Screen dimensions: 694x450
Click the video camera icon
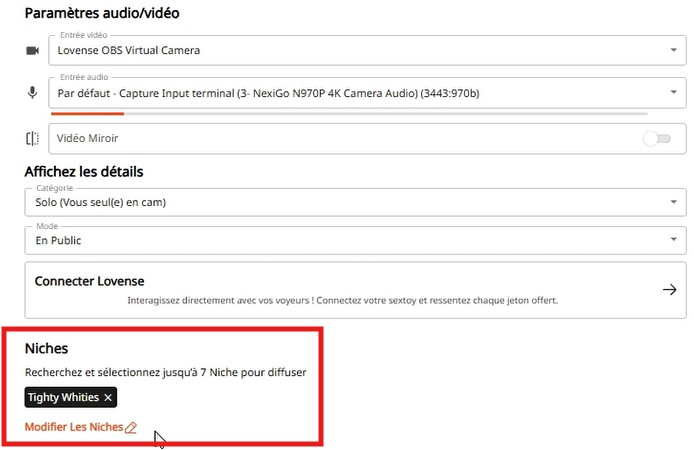(x=32, y=50)
